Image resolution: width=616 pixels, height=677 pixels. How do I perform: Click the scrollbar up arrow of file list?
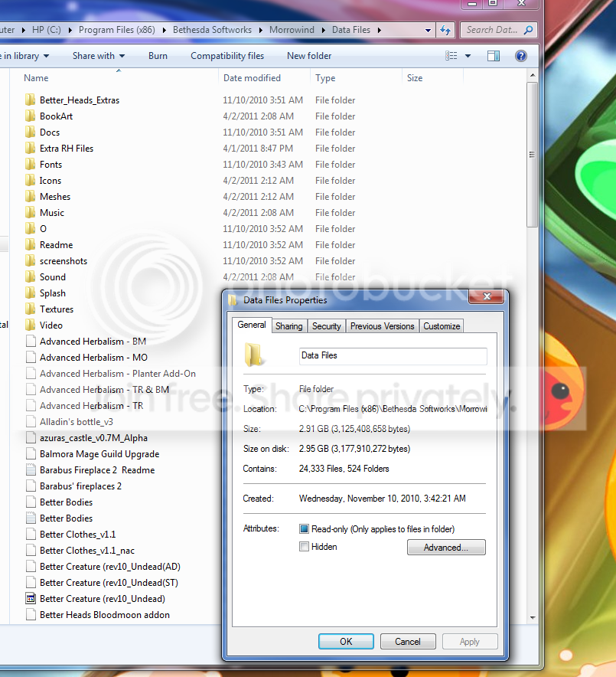pos(533,75)
